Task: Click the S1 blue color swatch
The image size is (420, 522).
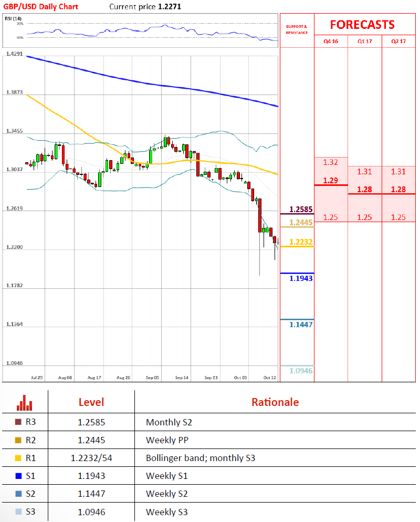Action: [x=18, y=476]
